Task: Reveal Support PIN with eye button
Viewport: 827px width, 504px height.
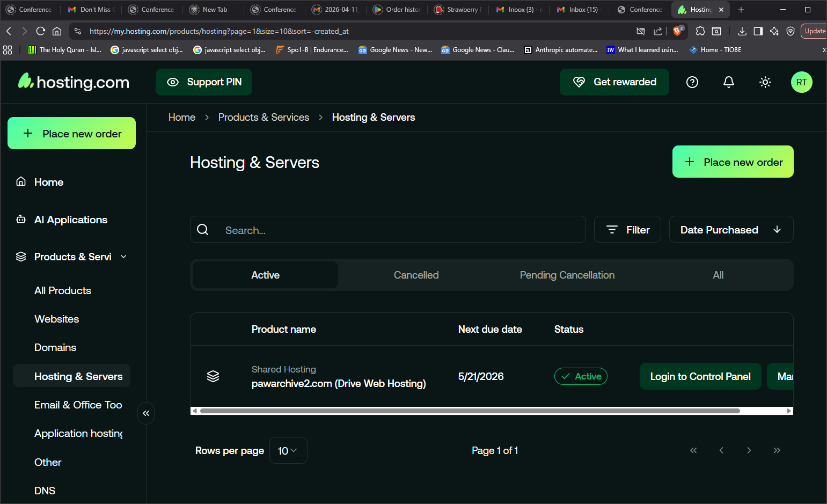Action: pyautogui.click(x=204, y=82)
